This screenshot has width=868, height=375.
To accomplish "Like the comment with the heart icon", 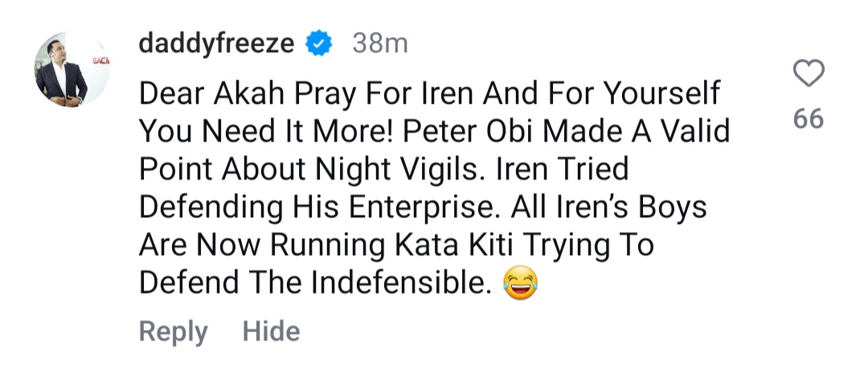I will pyautogui.click(x=809, y=75).
